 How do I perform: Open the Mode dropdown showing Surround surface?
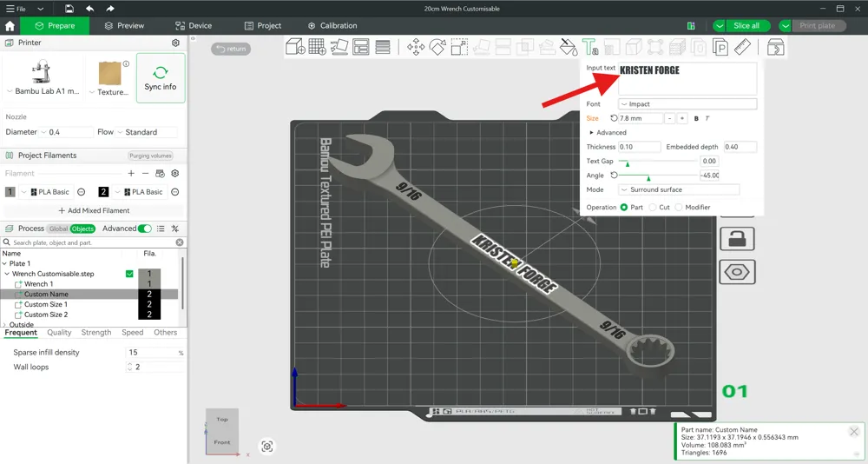(x=679, y=189)
